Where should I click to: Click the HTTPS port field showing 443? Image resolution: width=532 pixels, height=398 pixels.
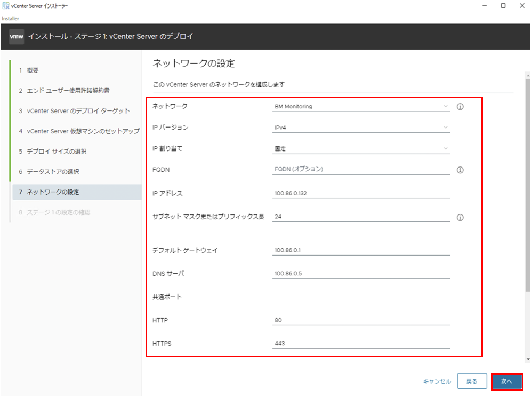click(361, 344)
